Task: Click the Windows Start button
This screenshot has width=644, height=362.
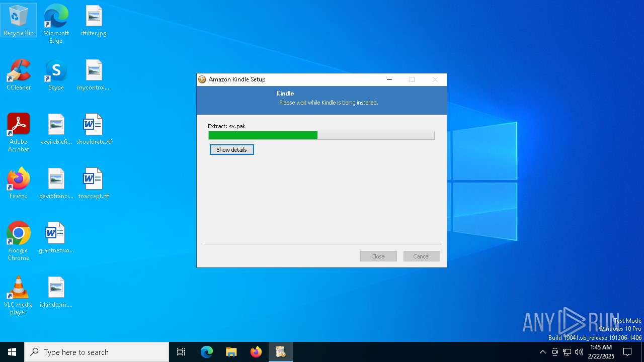Action: [12, 352]
